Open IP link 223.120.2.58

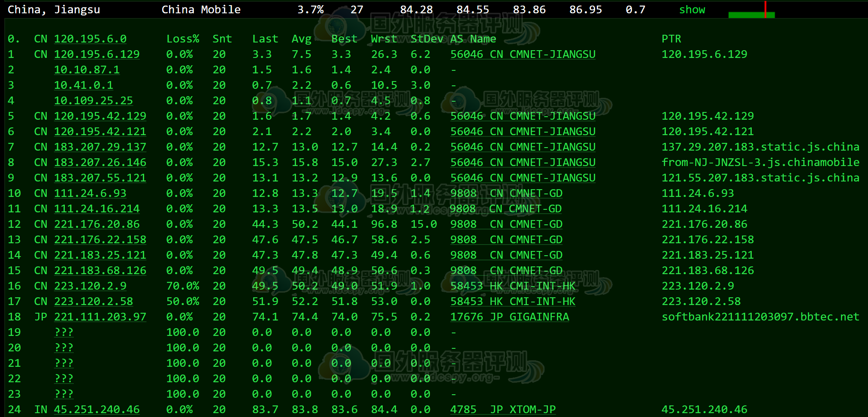[x=93, y=301]
